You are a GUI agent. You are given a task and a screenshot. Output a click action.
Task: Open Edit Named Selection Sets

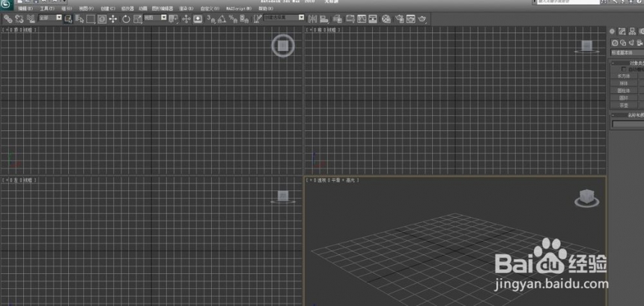258,19
